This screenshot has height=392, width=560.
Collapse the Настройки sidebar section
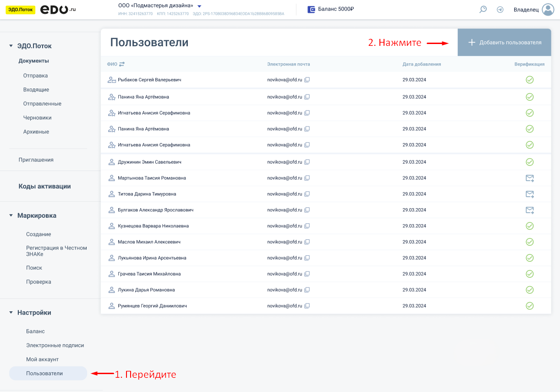(x=11, y=313)
